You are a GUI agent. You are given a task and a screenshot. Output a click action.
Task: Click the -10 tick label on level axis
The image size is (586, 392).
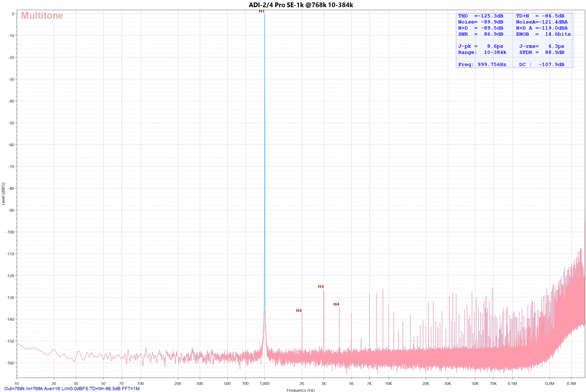coord(11,36)
